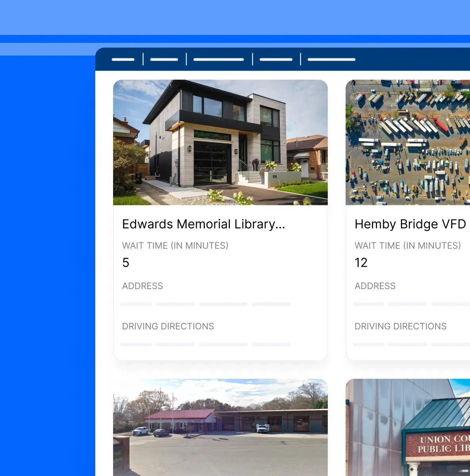Screen dimensions: 470x476
Task: Open Edwards Memorial Library card title
Action: click(204, 224)
